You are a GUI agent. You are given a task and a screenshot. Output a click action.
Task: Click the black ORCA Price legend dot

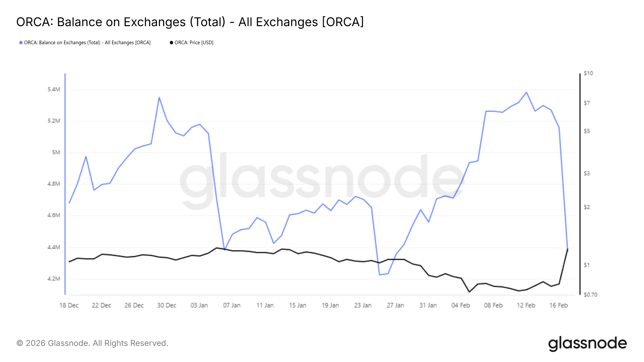[171, 43]
